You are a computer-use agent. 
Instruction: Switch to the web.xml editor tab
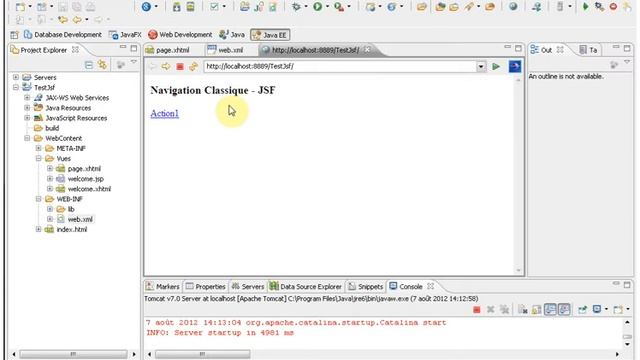point(225,50)
